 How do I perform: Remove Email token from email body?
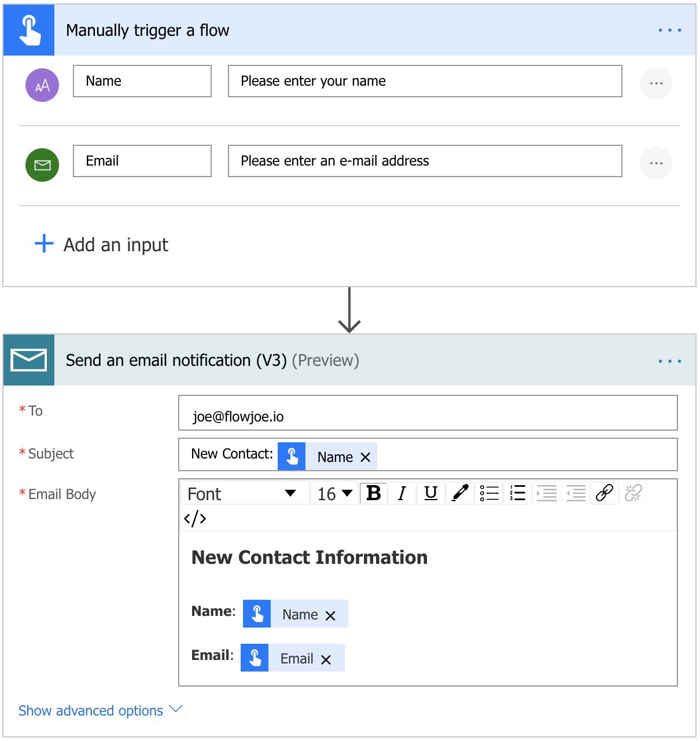(326, 659)
